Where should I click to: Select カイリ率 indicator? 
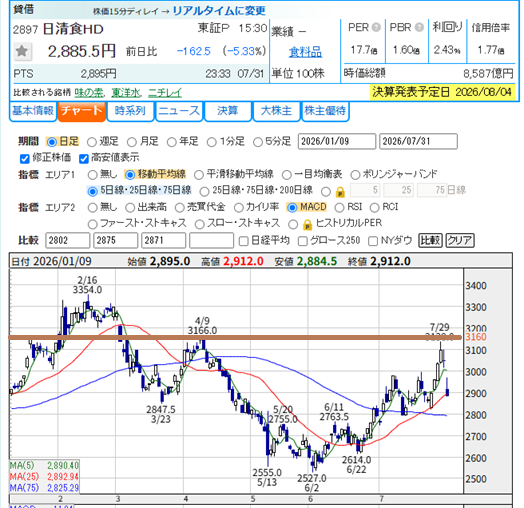click(x=239, y=208)
